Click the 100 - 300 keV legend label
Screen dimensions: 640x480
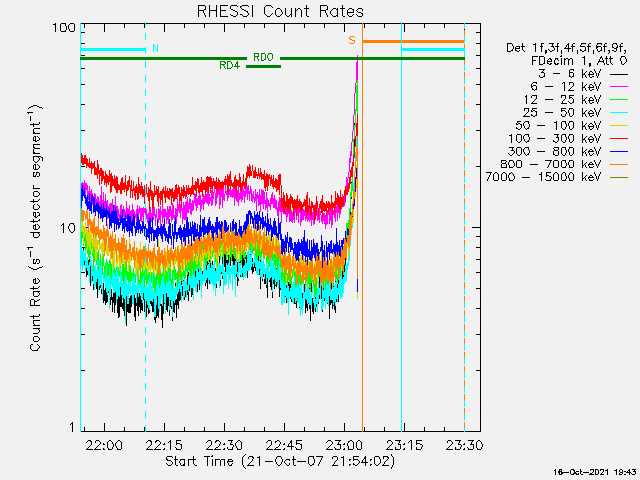point(555,138)
